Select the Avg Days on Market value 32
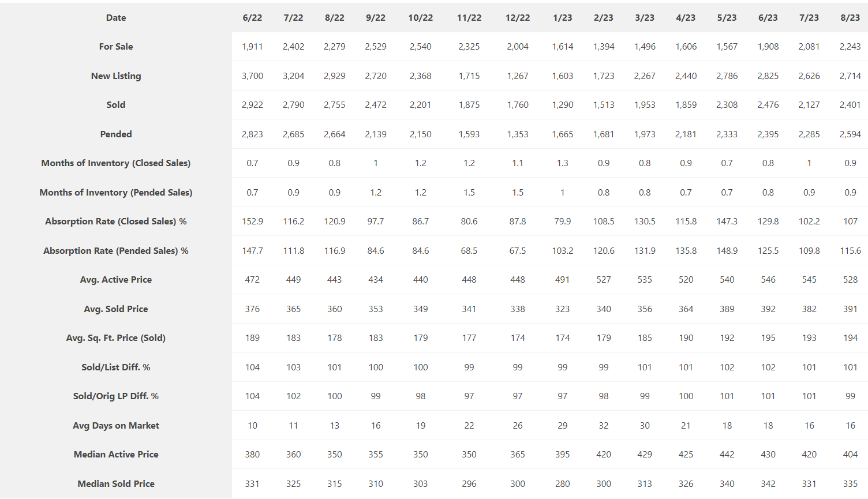868x499 pixels. click(604, 426)
